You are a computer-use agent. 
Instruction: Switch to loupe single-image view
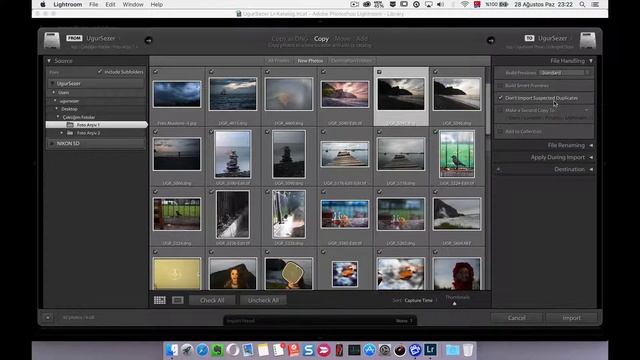point(178,300)
